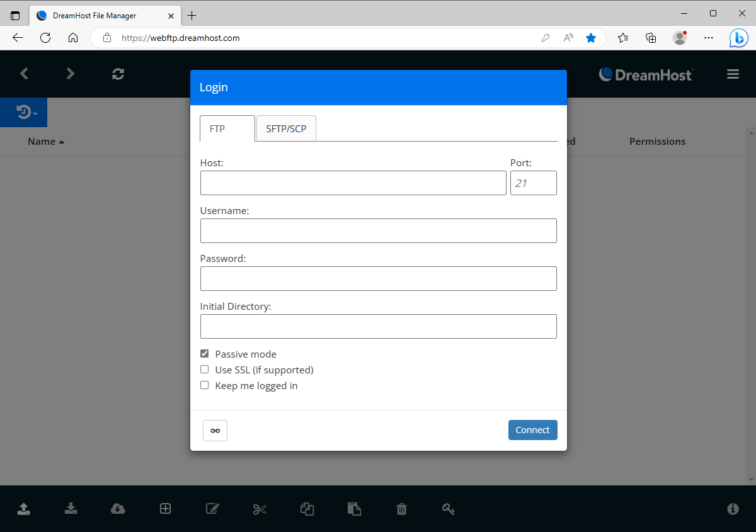Click the back arrow in File Manager toolbar
756x532 pixels.
[24, 74]
